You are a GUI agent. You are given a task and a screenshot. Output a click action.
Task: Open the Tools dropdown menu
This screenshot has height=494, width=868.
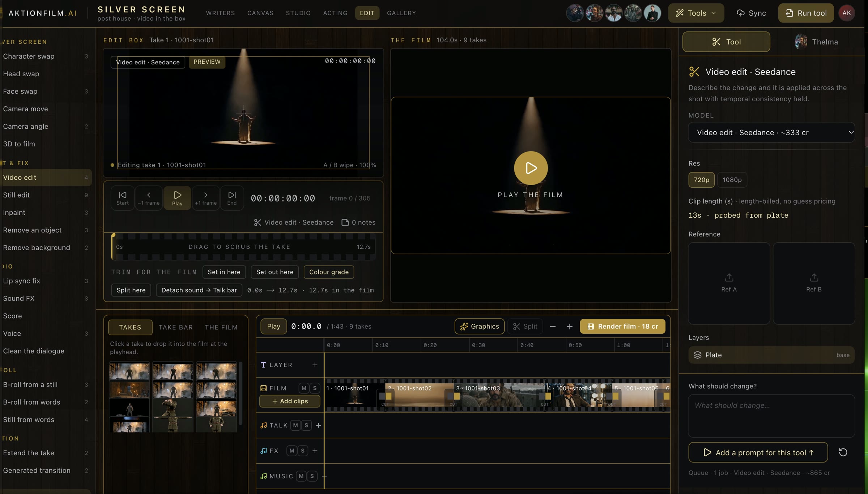click(696, 13)
